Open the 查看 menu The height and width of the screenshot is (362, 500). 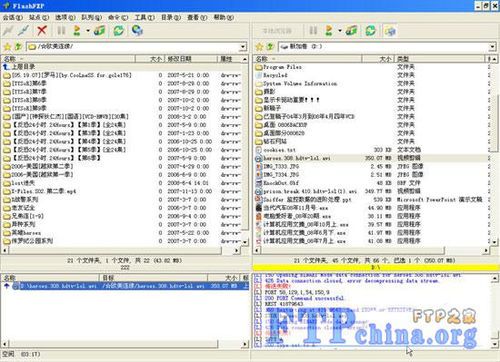(197, 17)
